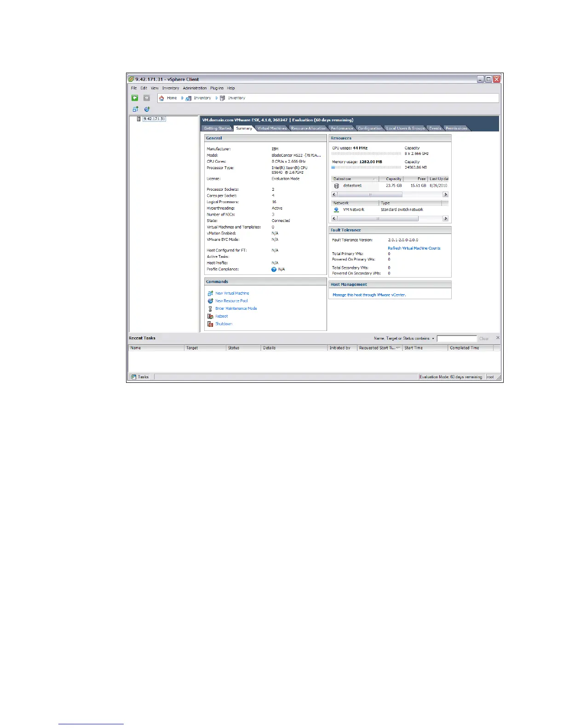This screenshot has height=728, width=563.
Task: Switch to the Local Users & Groups tab
Action: coord(405,128)
